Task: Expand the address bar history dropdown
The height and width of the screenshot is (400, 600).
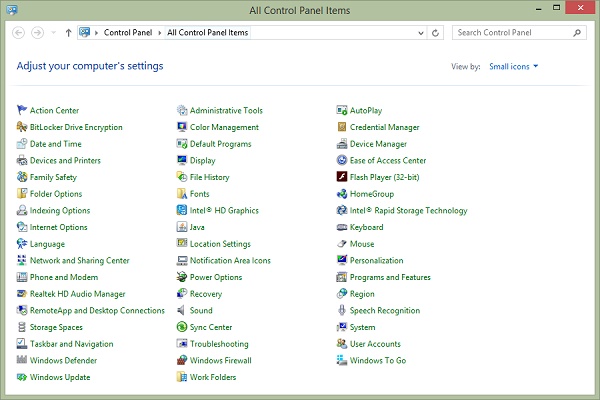Action: point(421,33)
